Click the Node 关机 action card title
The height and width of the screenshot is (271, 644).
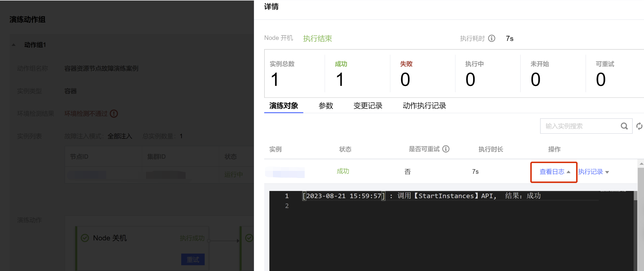coord(110,238)
